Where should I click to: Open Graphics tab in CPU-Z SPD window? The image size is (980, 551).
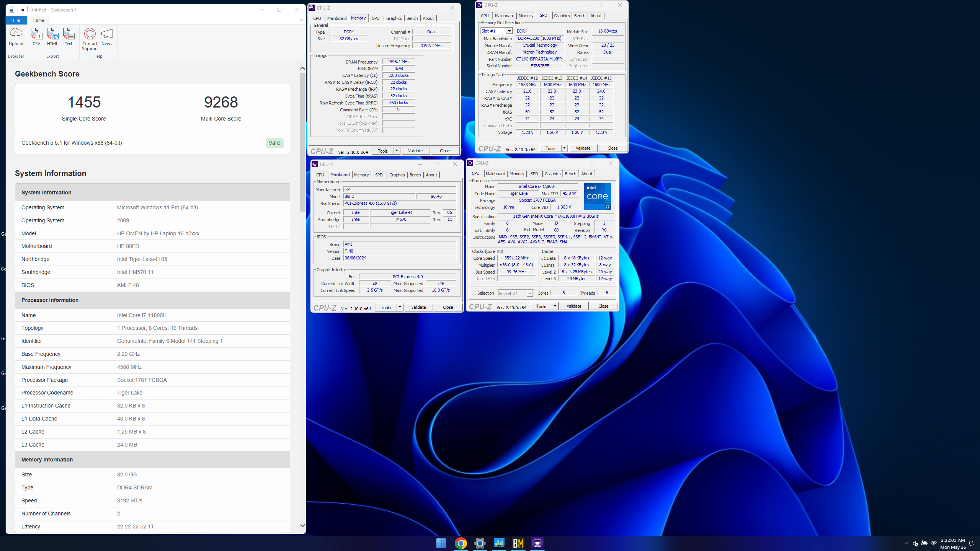point(562,16)
